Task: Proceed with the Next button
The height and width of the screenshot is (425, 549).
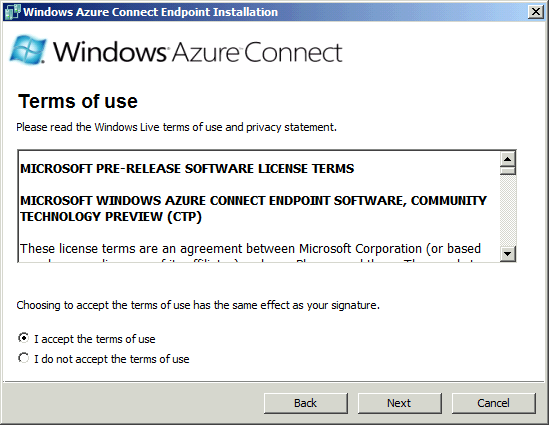Action: [399, 403]
